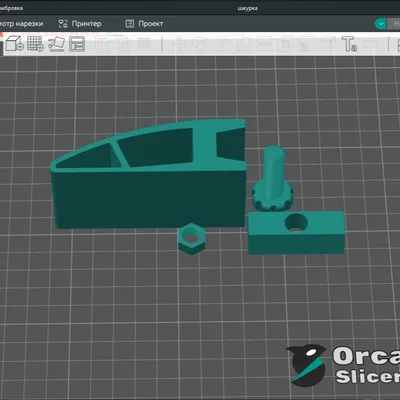400x400 pixels.
Task: Select the large wedge-shaped sanding block
Action: click(x=149, y=174)
